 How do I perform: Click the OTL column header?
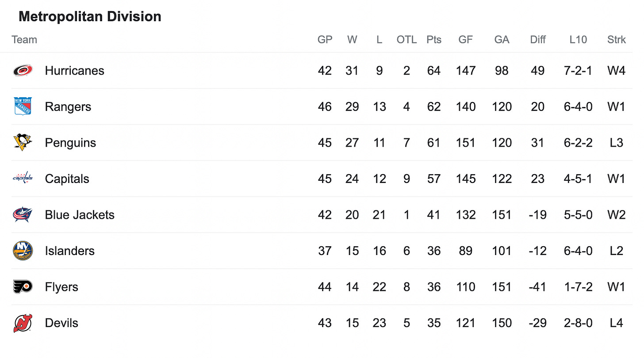coord(406,40)
